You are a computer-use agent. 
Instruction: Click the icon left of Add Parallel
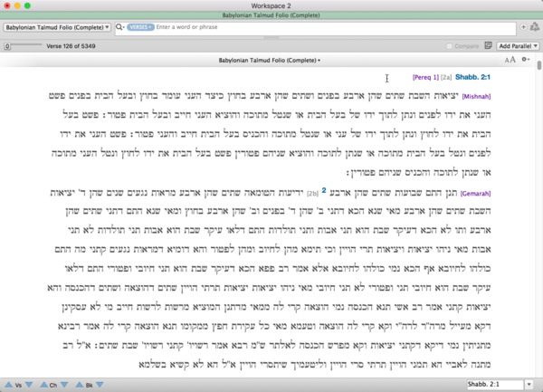coord(490,45)
